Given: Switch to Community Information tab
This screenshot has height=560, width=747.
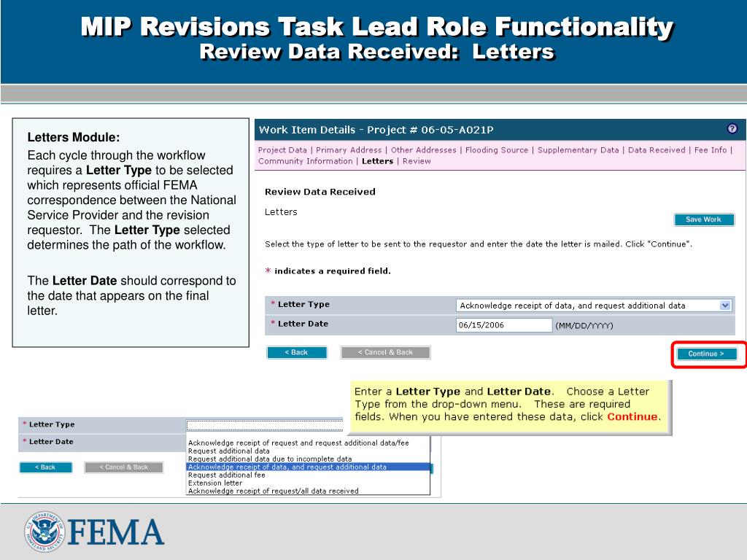Looking at the screenshot, I should (306, 161).
